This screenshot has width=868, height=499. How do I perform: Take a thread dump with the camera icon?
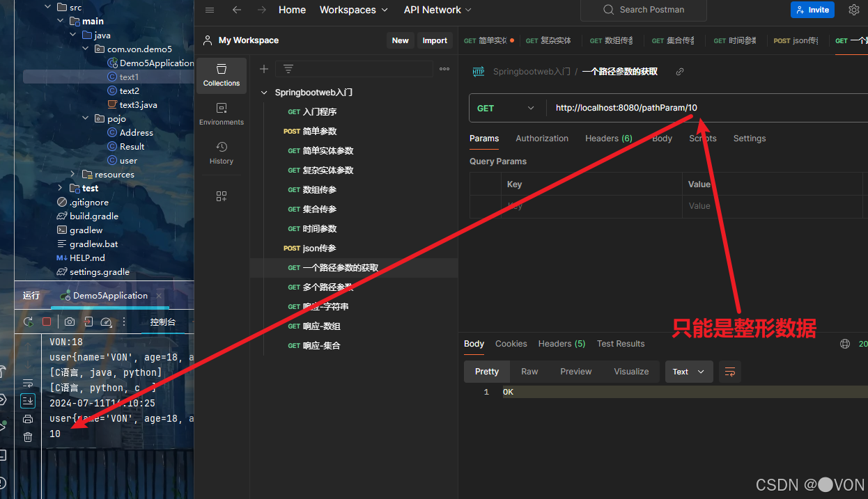(70, 322)
